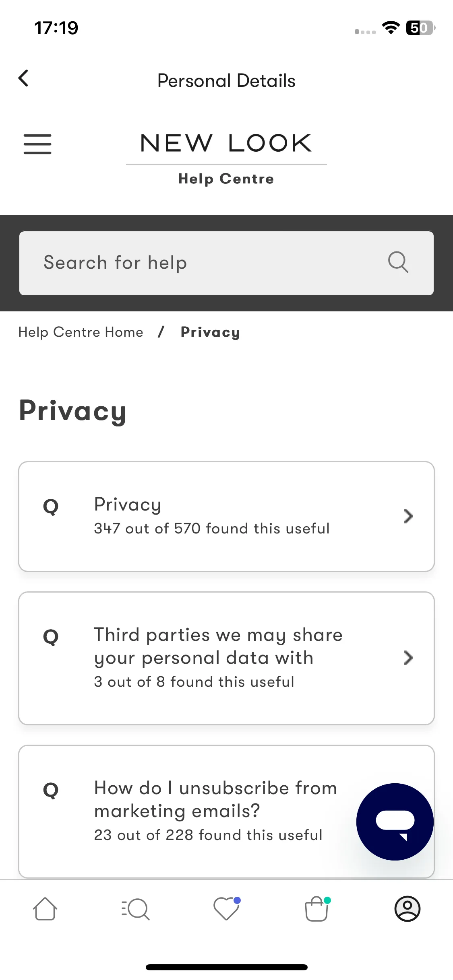This screenshot has width=453, height=980.
Task: Open Help Centre Home breadcrumb
Action: [x=81, y=332]
